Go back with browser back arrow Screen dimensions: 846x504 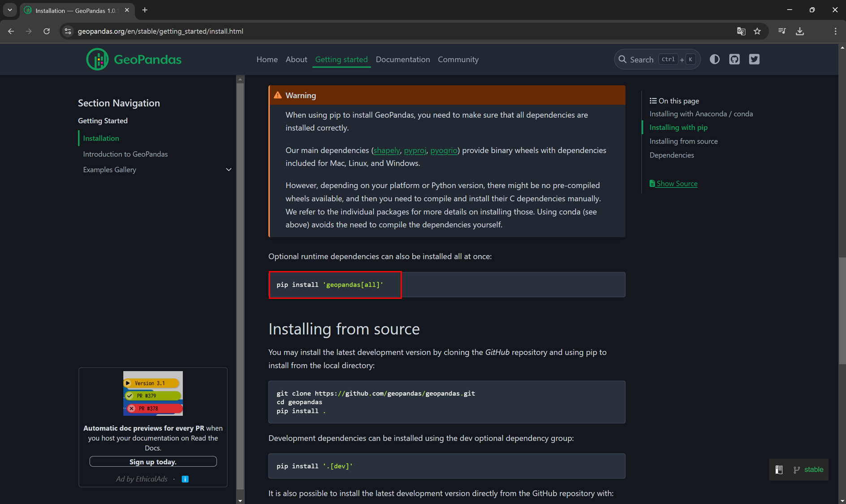(x=11, y=31)
